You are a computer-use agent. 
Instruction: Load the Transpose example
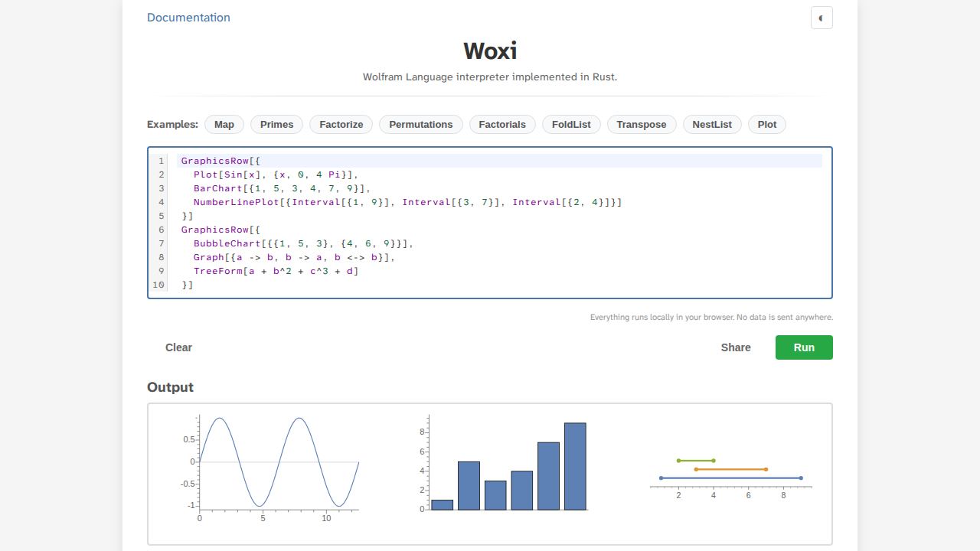pyautogui.click(x=642, y=125)
